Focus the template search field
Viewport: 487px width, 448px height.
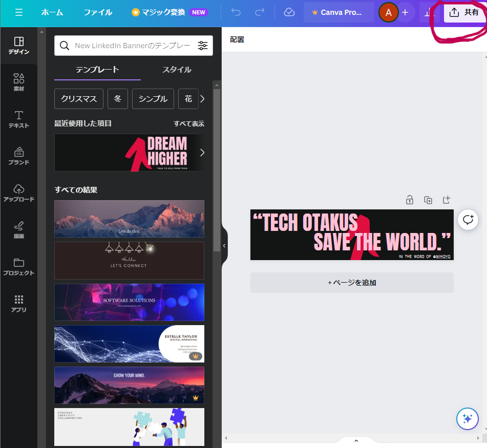[x=133, y=46]
